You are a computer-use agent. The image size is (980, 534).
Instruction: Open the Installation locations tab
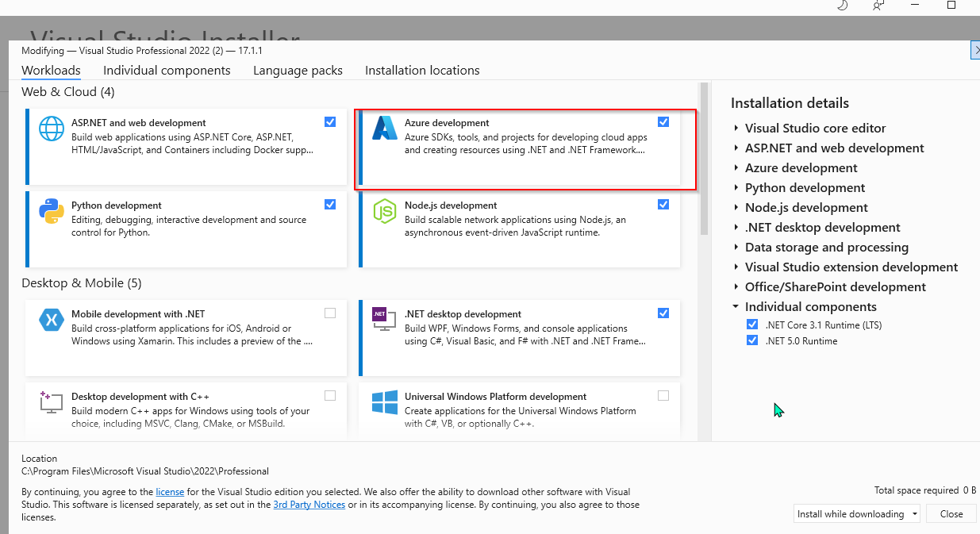tap(422, 71)
